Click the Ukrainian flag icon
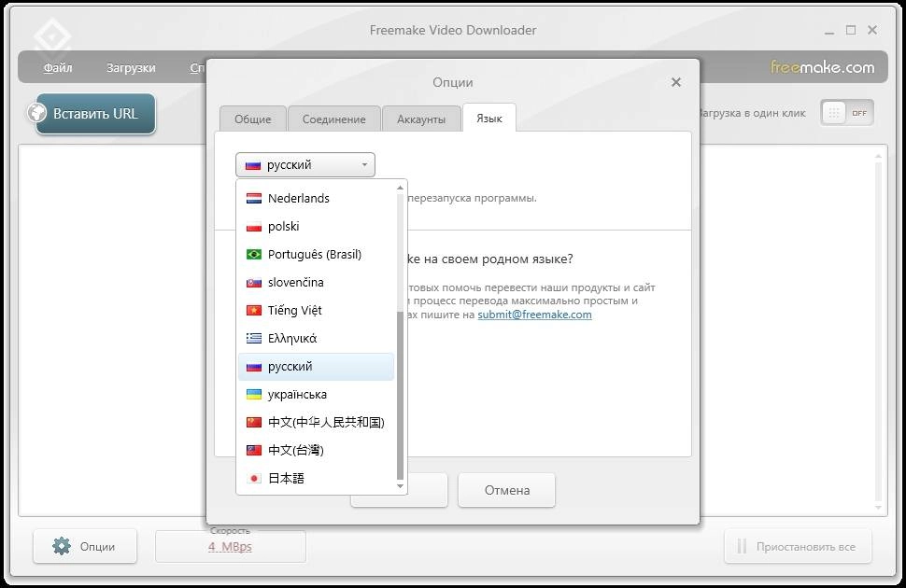906x588 pixels. click(x=254, y=395)
